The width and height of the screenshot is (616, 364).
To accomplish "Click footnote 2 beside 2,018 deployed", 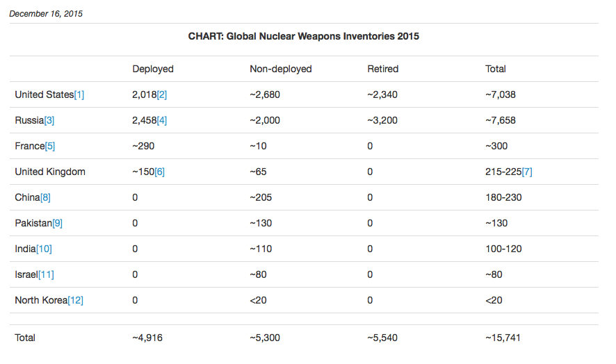I will 162,94.
